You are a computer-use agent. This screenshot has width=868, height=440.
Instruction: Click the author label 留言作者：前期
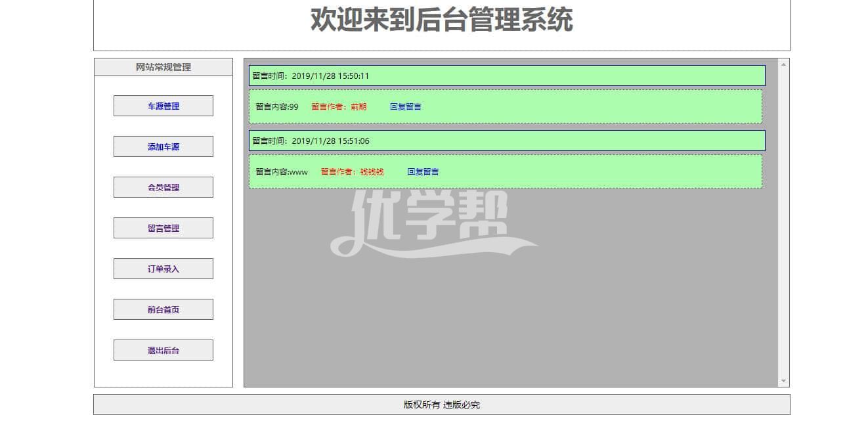point(339,106)
